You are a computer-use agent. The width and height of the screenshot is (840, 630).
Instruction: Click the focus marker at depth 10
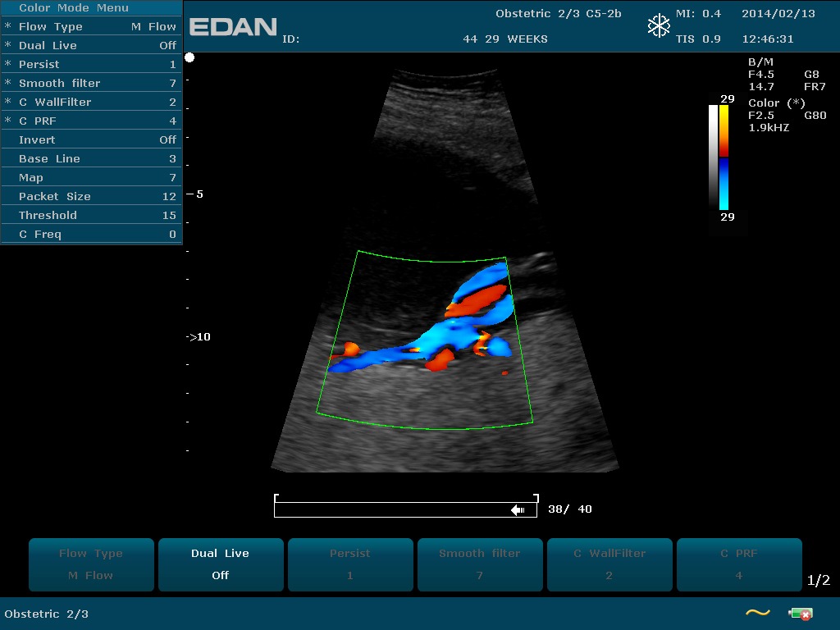click(198, 337)
